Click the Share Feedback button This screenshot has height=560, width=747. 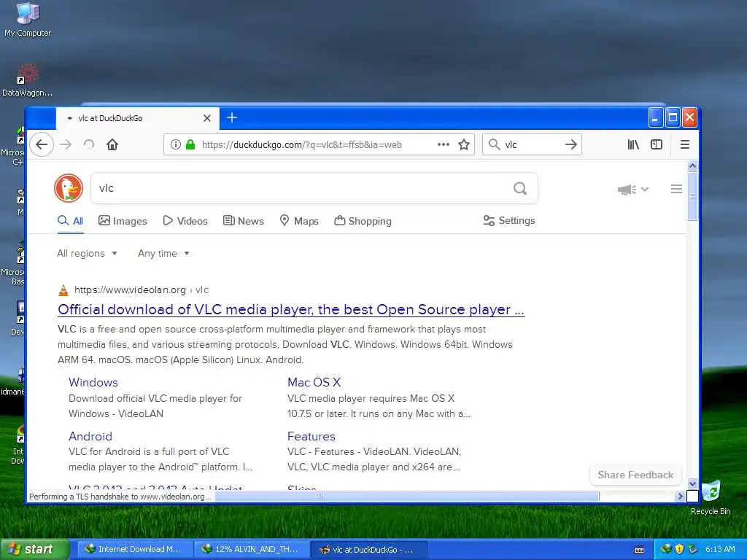pyautogui.click(x=635, y=475)
